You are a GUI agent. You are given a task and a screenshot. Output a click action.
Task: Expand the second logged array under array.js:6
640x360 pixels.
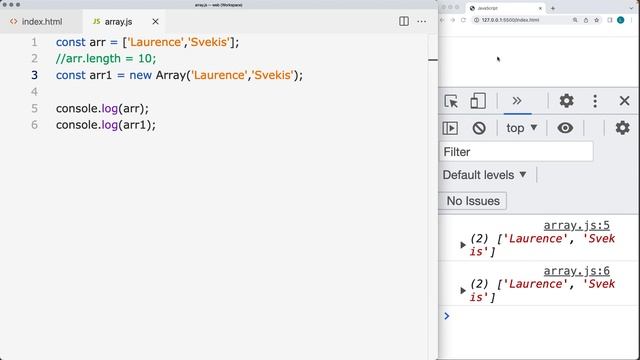tap(462, 291)
